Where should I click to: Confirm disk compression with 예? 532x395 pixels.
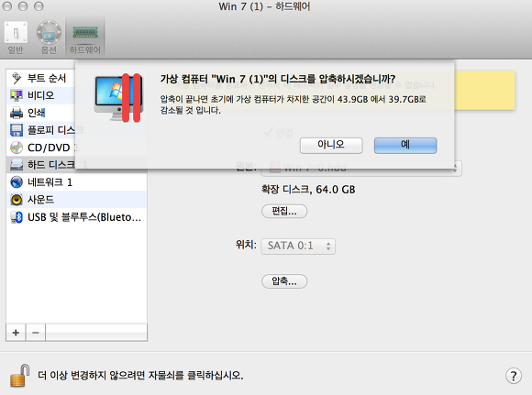click(x=405, y=145)
